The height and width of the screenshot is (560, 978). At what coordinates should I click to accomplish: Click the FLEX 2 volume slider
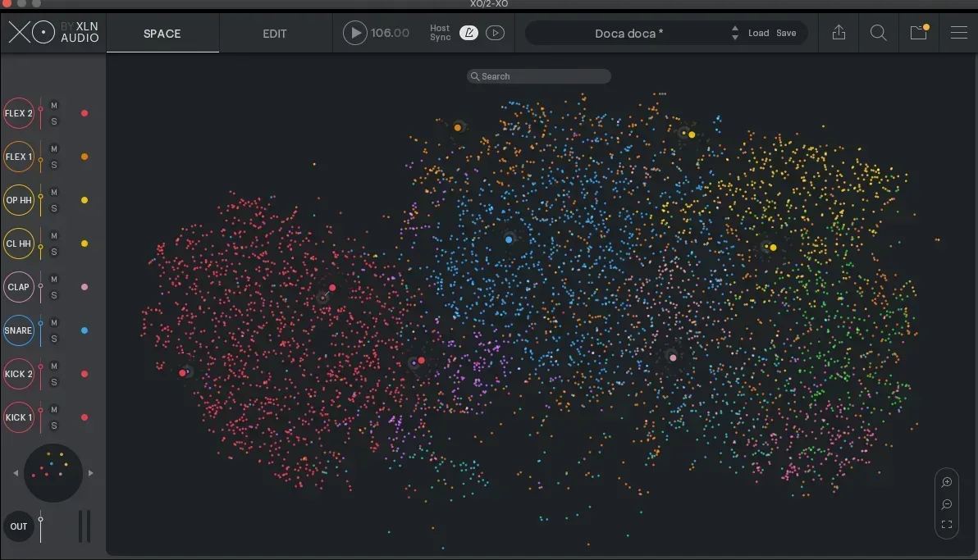click(40, 113)
